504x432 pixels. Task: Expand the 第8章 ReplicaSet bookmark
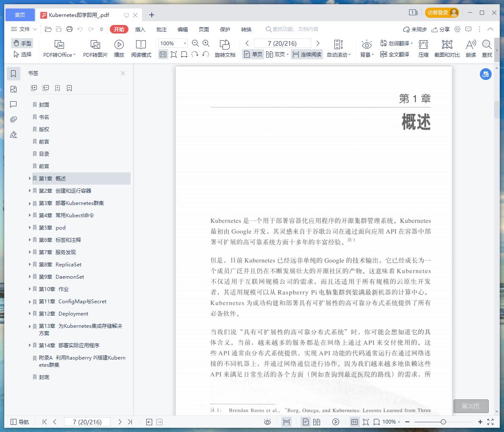[x=30, y=264]
